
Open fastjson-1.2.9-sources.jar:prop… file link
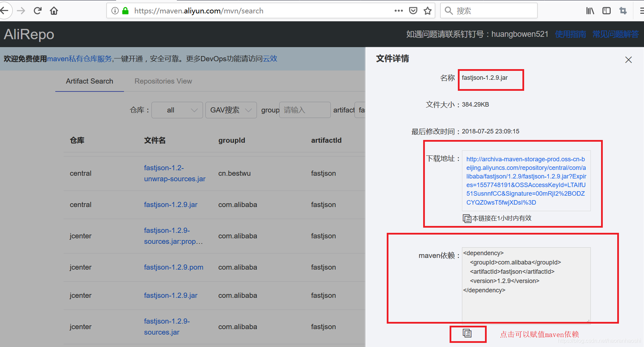point(173,236)
